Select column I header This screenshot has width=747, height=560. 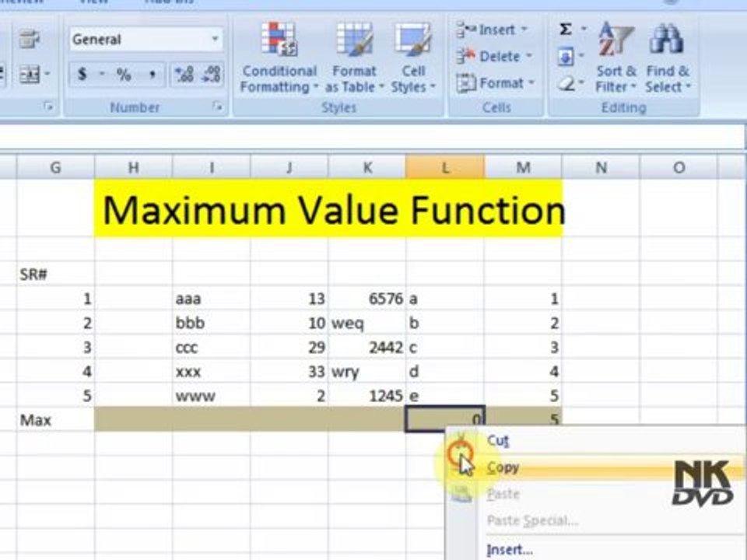coord(212,167)
